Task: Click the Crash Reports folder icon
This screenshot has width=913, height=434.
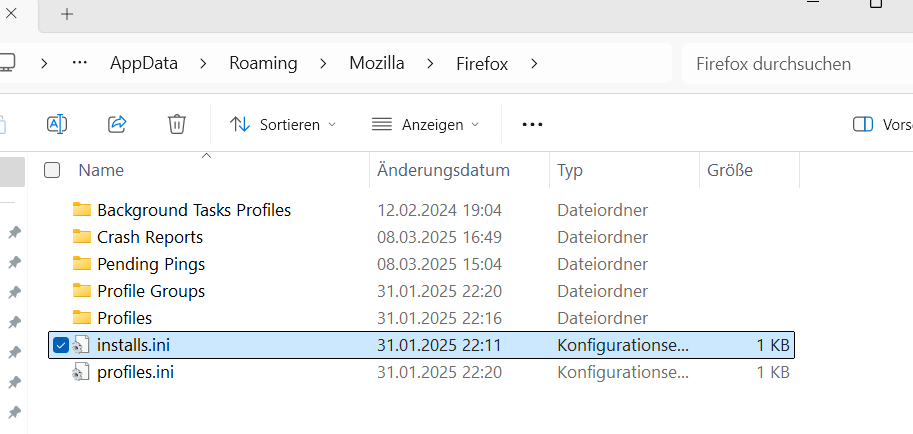Action: pyautogui.click(x=82, y=237)
